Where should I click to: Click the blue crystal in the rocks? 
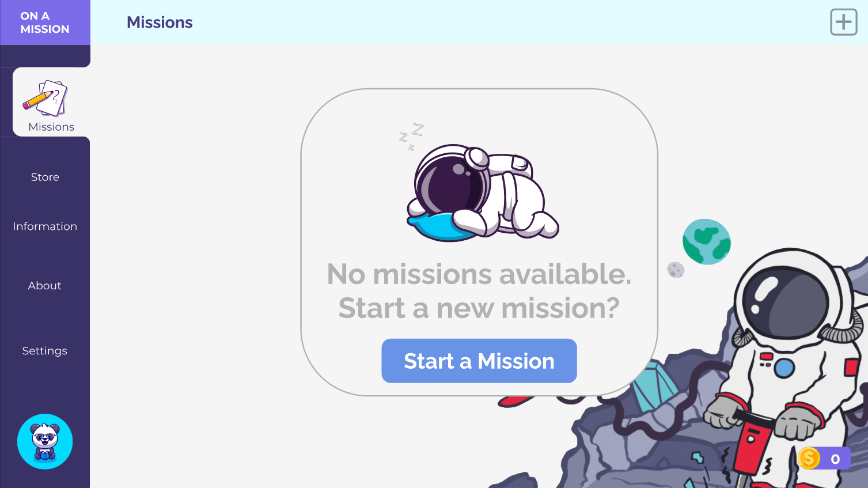(x=654, y=385)
